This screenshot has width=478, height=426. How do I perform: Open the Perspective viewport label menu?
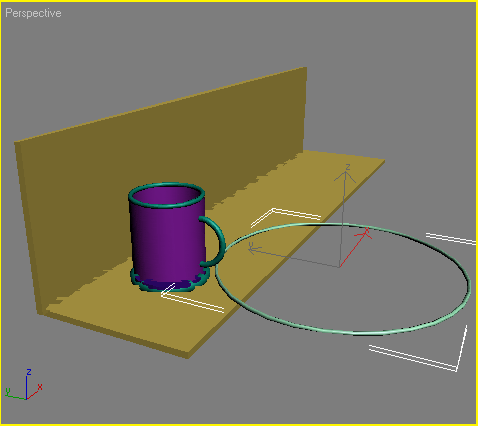tap(33, 13)
